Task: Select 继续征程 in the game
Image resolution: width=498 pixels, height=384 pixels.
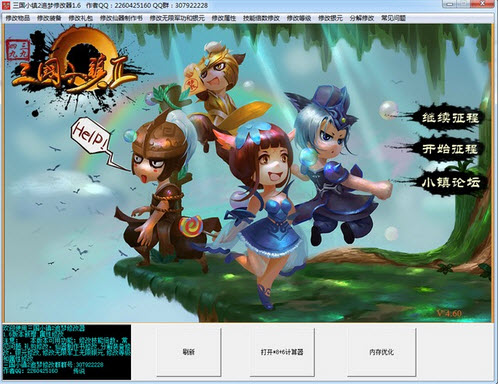Action: (x=450, y=118)
